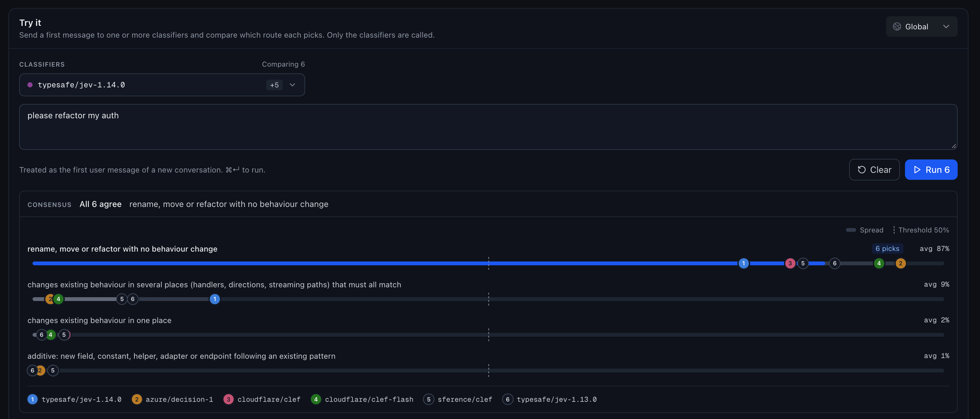Screen dimensions: 980x419
Task: Select marker 6 on the refactor row
Action: coord(834,263)
